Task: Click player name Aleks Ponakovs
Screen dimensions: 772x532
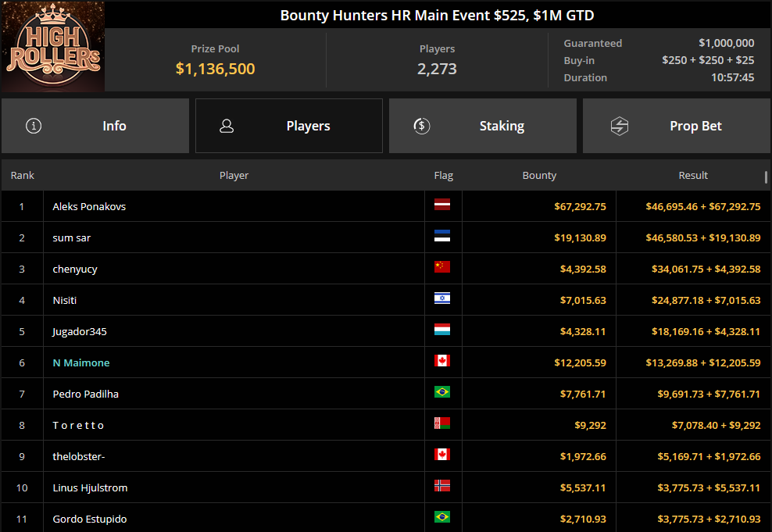Action: click(x=90, y=206)
